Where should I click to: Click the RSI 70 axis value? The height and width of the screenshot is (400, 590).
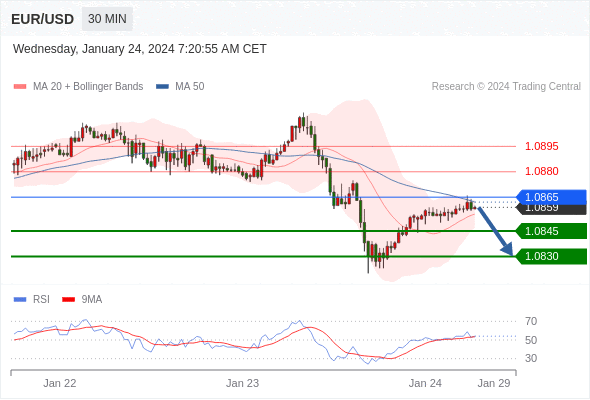click(x=531, y=321)
